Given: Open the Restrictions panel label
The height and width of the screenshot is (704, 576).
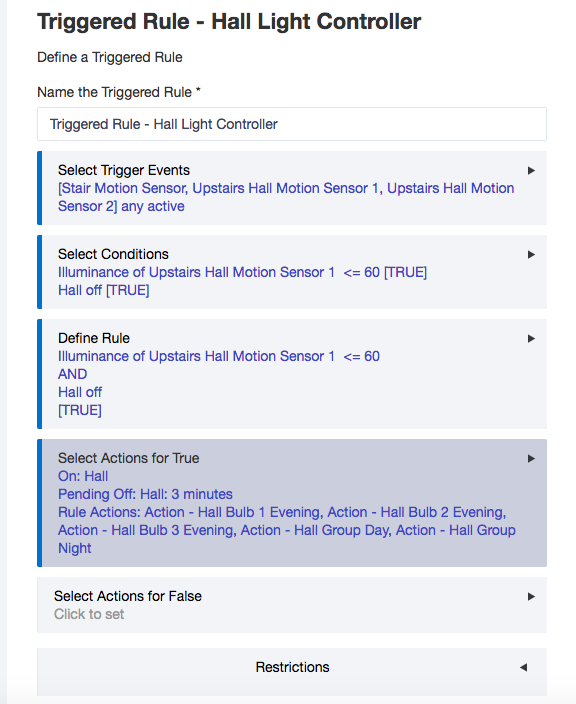Looking at the screenshot, I should pyautogui.click(x=292, y=667).
